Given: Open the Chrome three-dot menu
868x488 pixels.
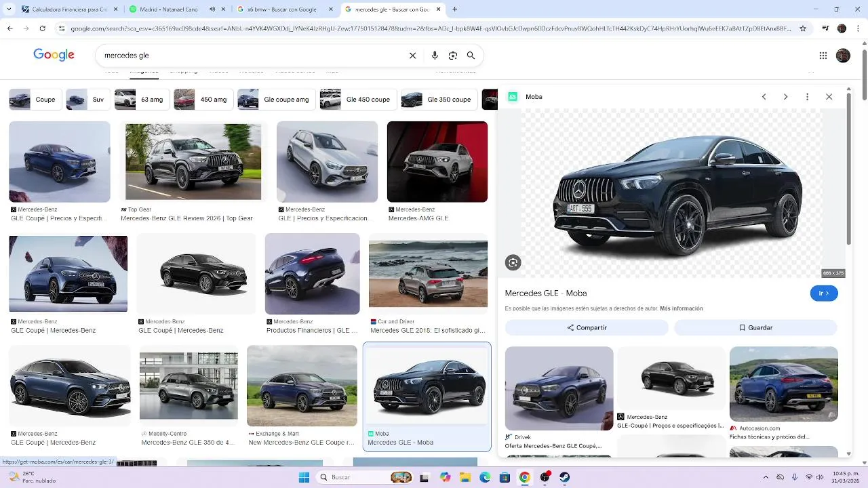Looking at the screenshot, I should pyautogui.click(x=858, y=28).
